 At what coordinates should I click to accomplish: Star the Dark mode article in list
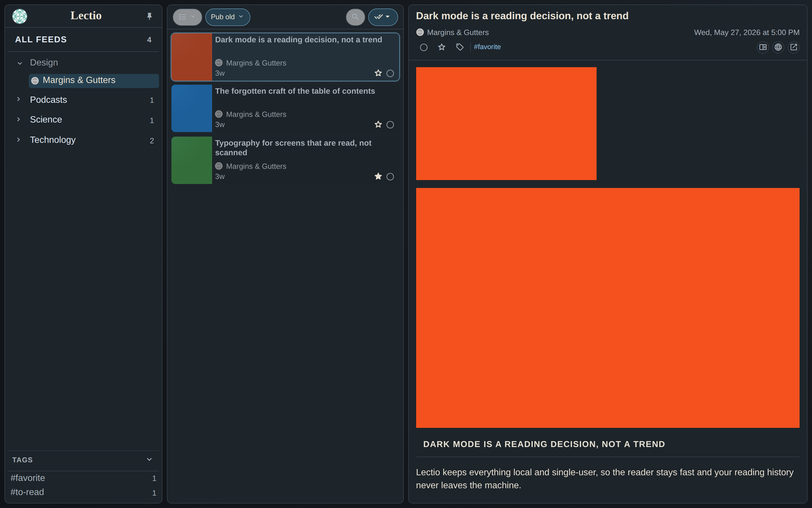[378, 73]
